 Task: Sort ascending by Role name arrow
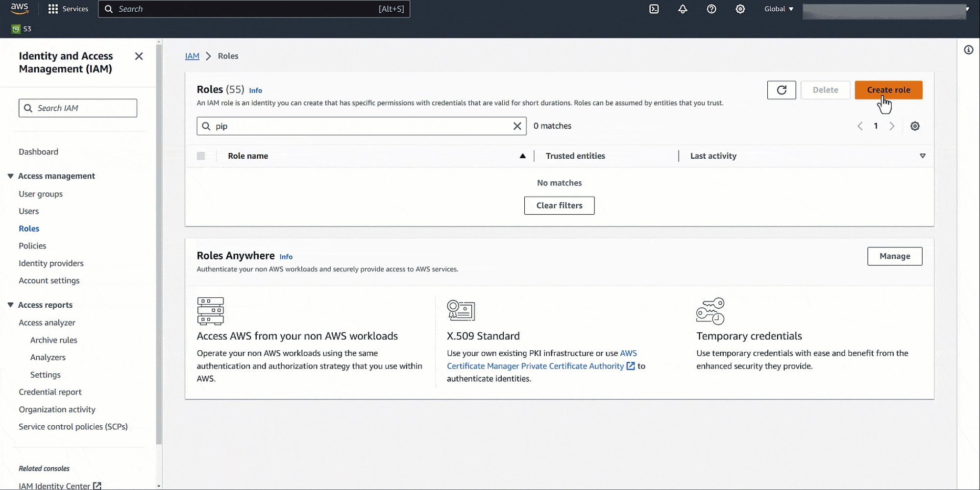coord(523,156)
